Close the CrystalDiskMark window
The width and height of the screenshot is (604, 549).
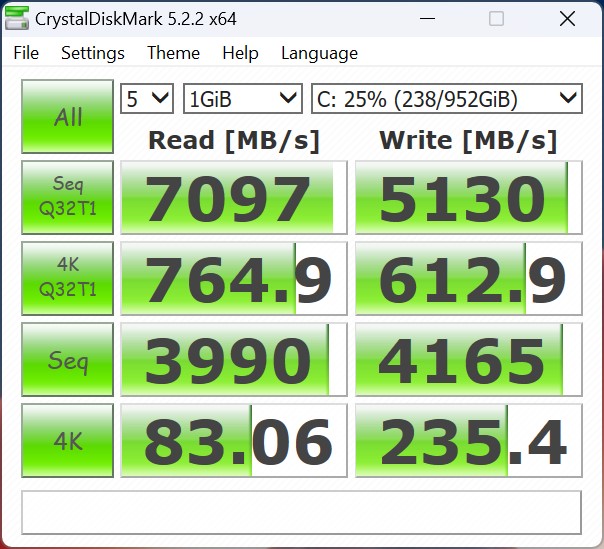(x=567, y=18)
